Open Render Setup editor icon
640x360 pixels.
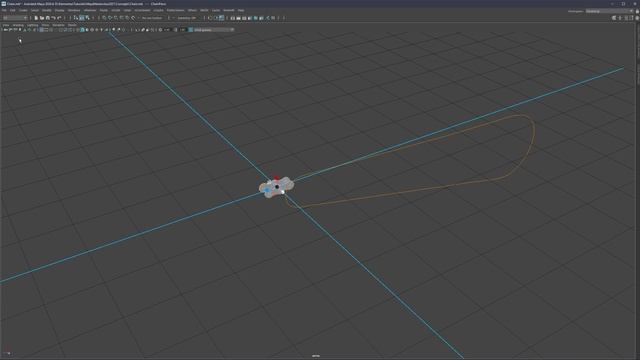pos(261,18)
